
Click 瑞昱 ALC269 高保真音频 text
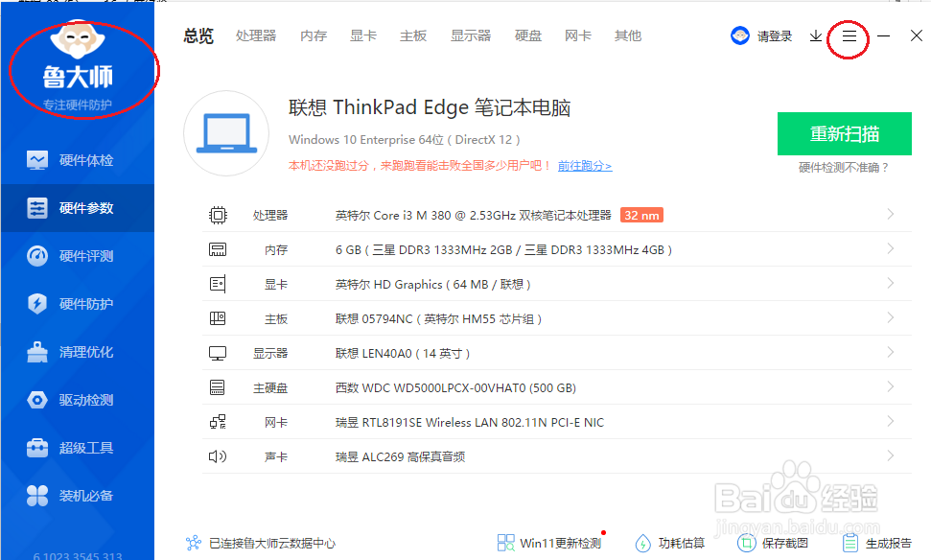(x=400, y=456)
